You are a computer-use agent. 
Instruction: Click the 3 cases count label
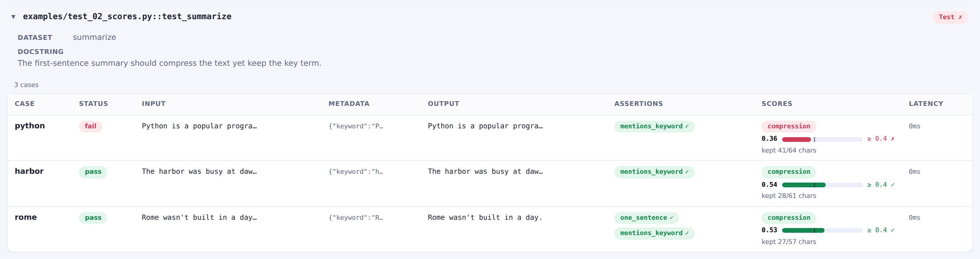click(x=26, y=85)
